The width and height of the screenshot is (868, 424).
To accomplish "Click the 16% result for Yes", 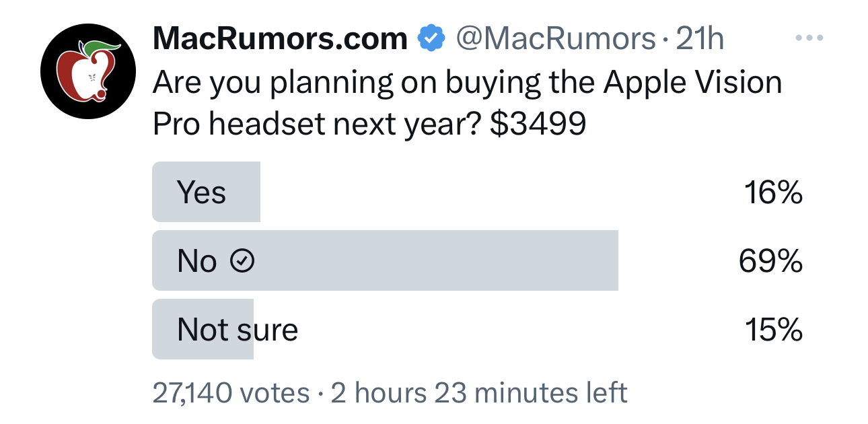I will pyautogui.click(x=773, y=193).
